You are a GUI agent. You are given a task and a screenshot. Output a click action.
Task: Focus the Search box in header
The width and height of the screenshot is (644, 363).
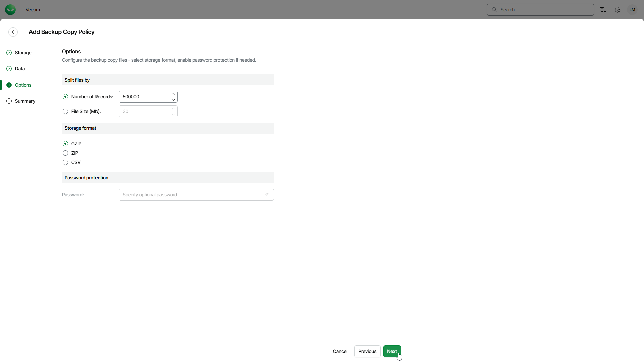pos(540,10)
